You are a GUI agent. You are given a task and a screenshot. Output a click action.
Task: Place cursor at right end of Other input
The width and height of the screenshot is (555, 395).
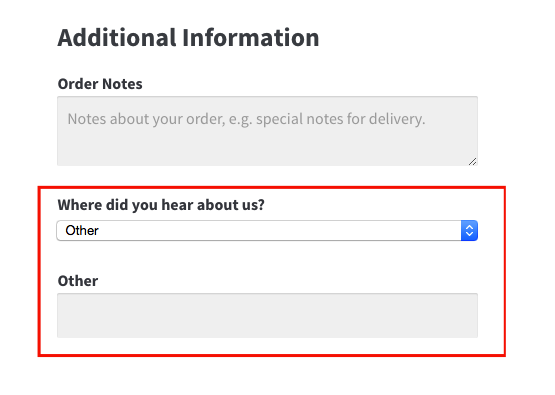tap(473, 315)
